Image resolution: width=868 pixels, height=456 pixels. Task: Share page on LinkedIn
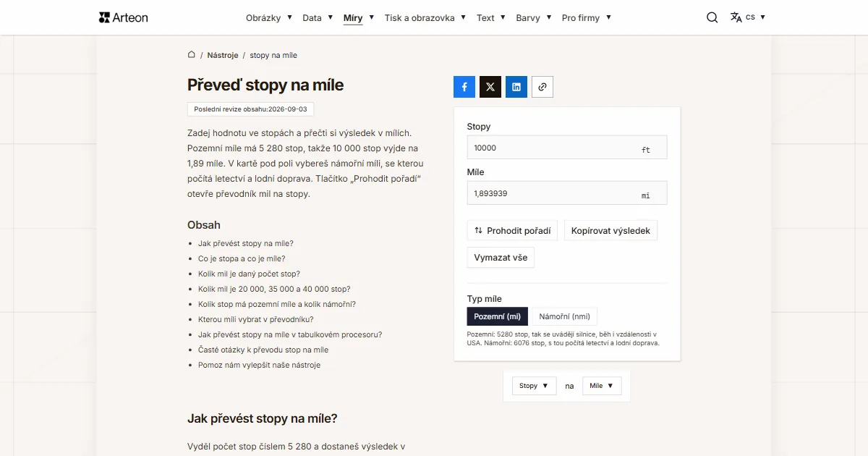tap(516, 87)
